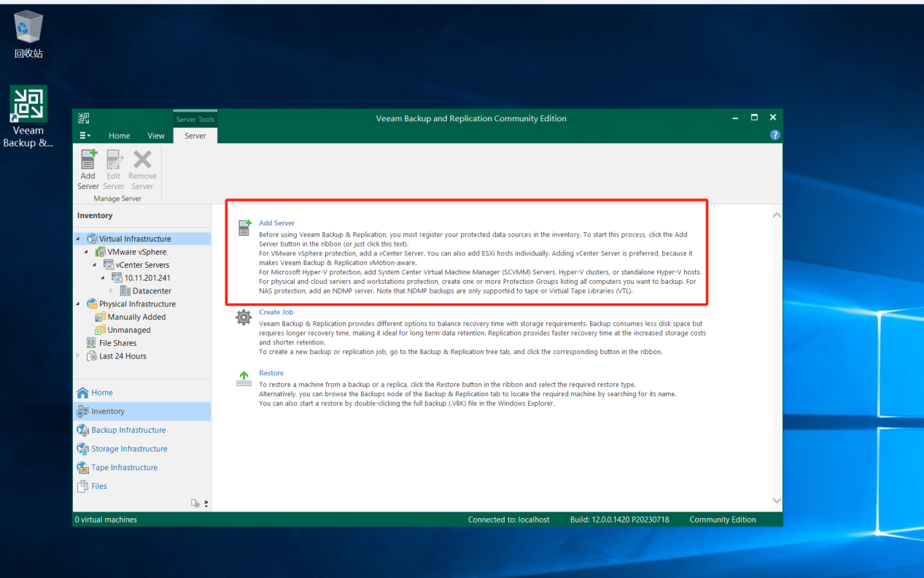The height and width of the screenshot is (578, 924).
Task: Minimize the Veeam window
Action: 735,117
